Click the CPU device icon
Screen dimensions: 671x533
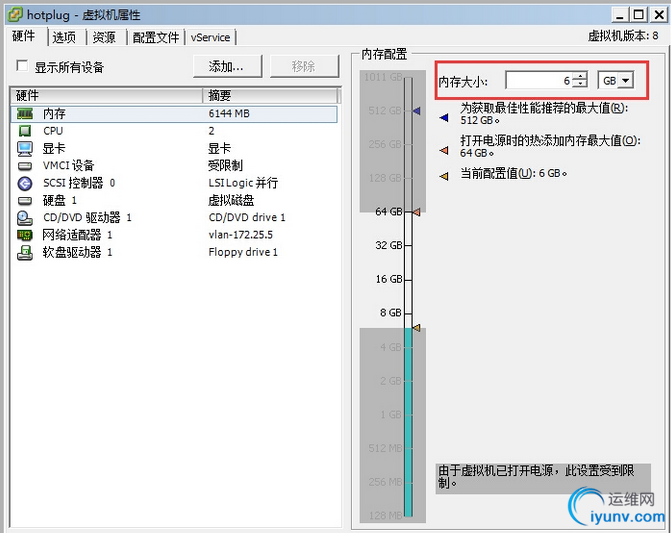25,131
